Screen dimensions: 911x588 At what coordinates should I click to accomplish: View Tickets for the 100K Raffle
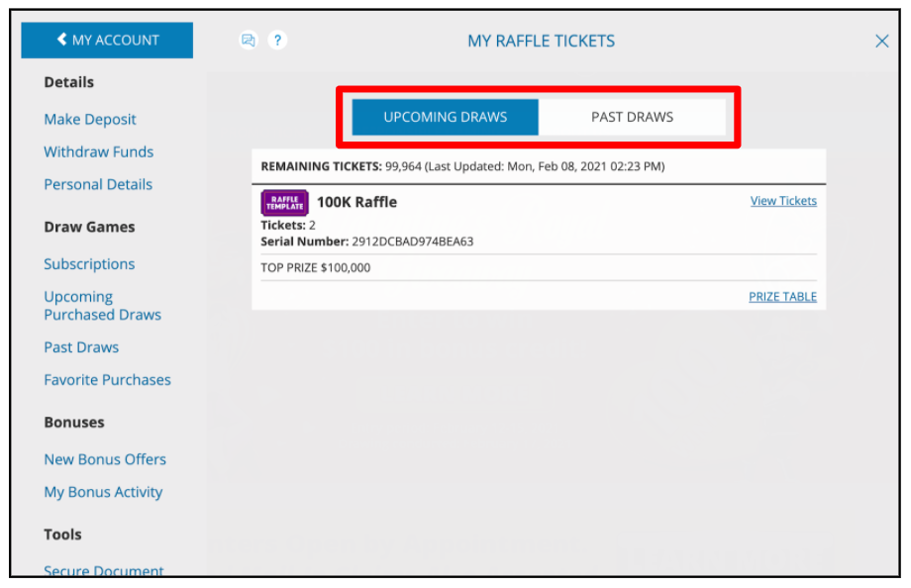[783, 201]
